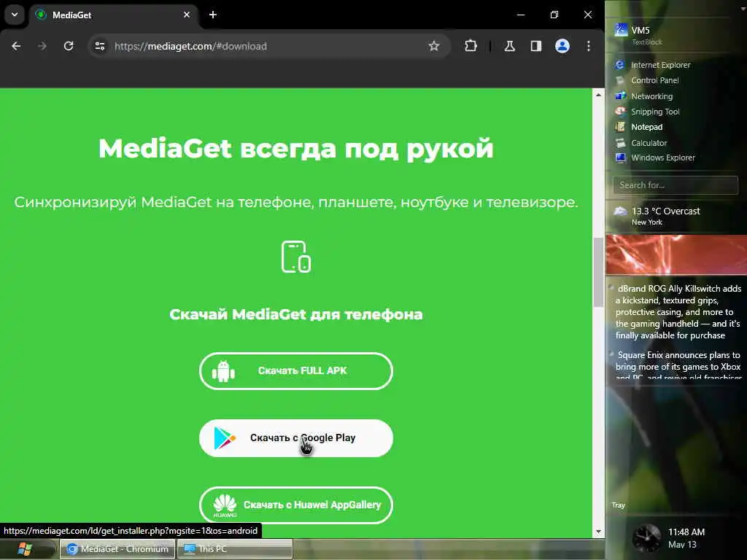Open site information icon in address bar
This screenshot has width=747, height=560.
click(99, 46)
